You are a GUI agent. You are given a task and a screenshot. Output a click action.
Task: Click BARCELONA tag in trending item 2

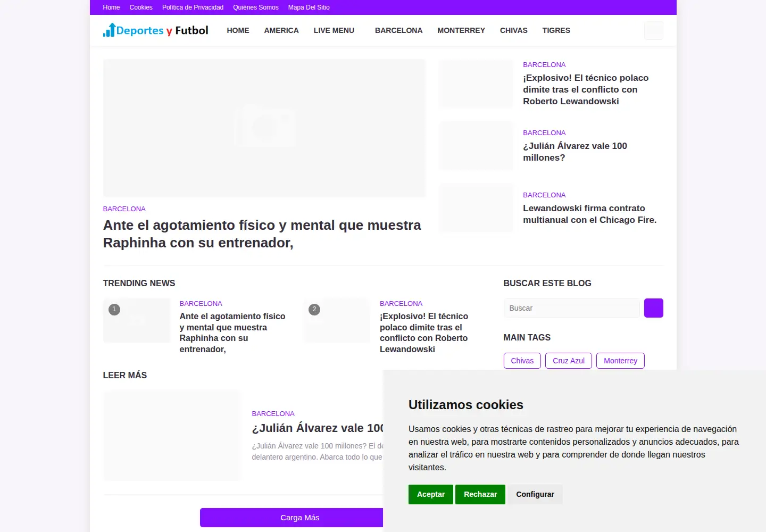click(x=401, y=304)
